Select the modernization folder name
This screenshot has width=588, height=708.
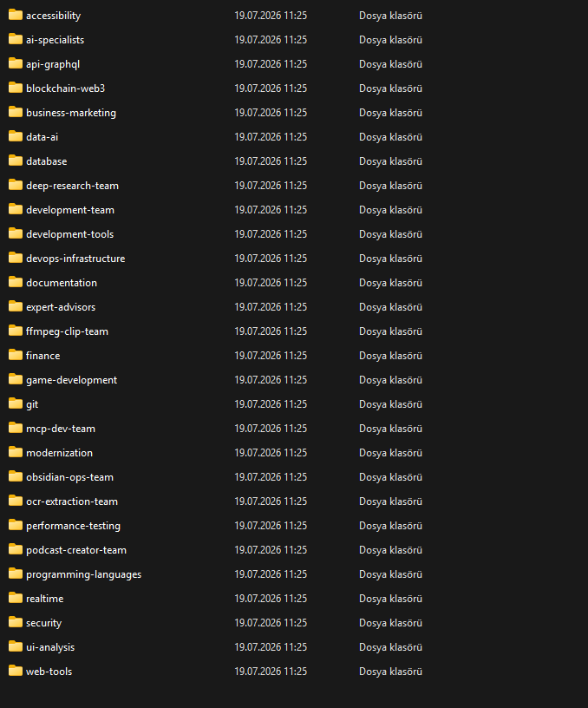[x=59, y=453]
